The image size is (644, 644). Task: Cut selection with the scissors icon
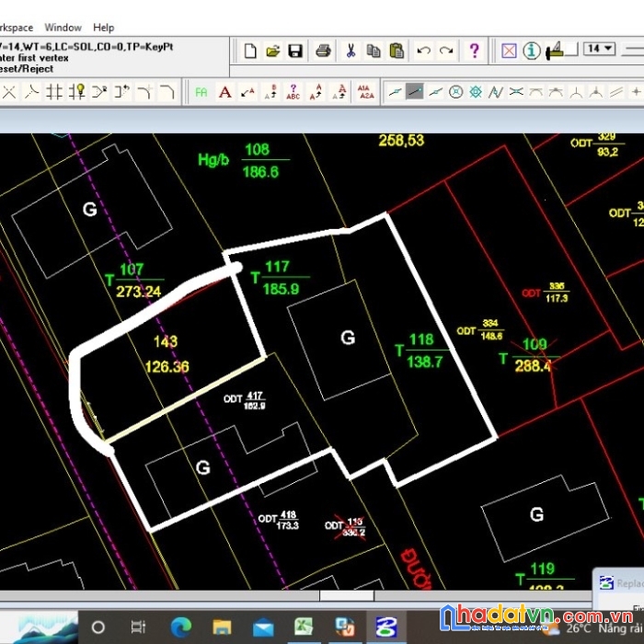click(351, 51)
